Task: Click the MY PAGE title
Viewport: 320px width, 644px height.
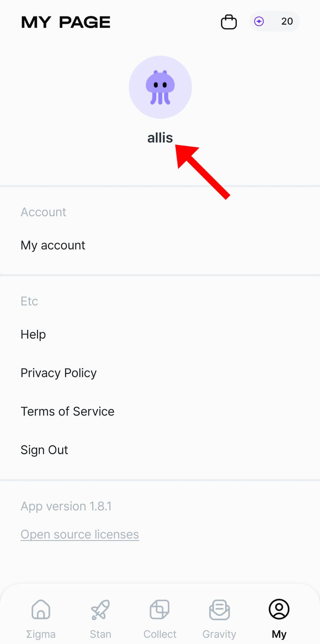Action: pyautogui.click(x=66, y=22)
